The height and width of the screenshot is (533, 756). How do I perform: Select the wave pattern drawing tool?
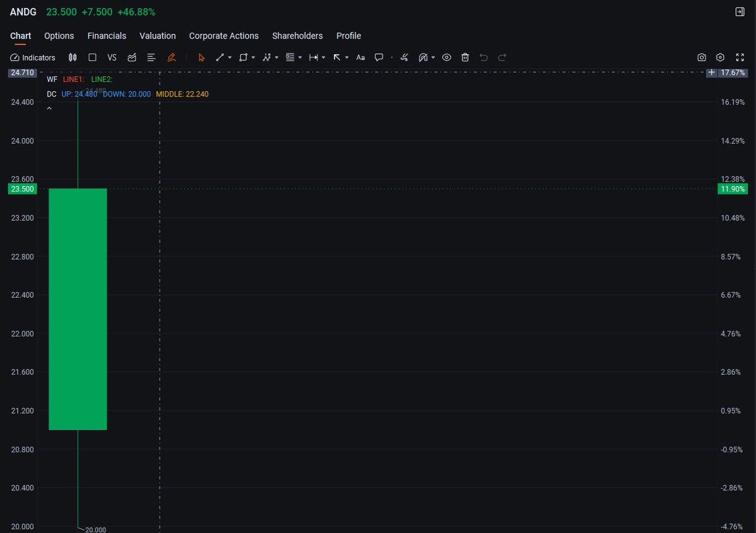tap(266, 57)
